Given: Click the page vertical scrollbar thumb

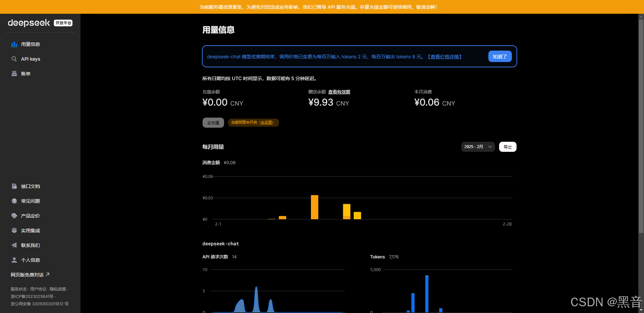Looking at the screenshot, I should pyautogui.click(x=641, y=126).
